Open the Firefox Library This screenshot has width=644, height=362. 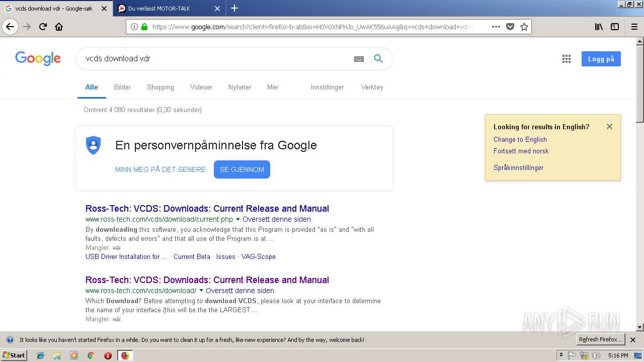pyautogui.click(x=599, y=27)
